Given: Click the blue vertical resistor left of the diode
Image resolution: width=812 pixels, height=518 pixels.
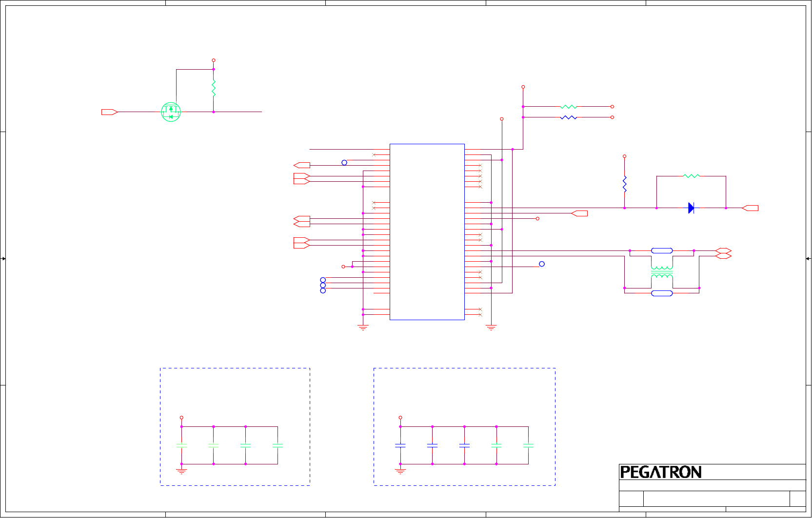Looking at the screenshot, I should click(x=625, y=184).
